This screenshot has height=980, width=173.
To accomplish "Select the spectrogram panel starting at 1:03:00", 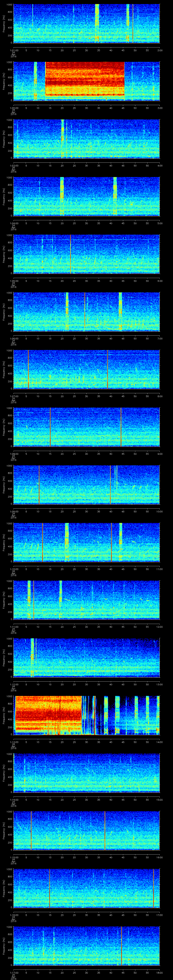I will pos(87,139).
